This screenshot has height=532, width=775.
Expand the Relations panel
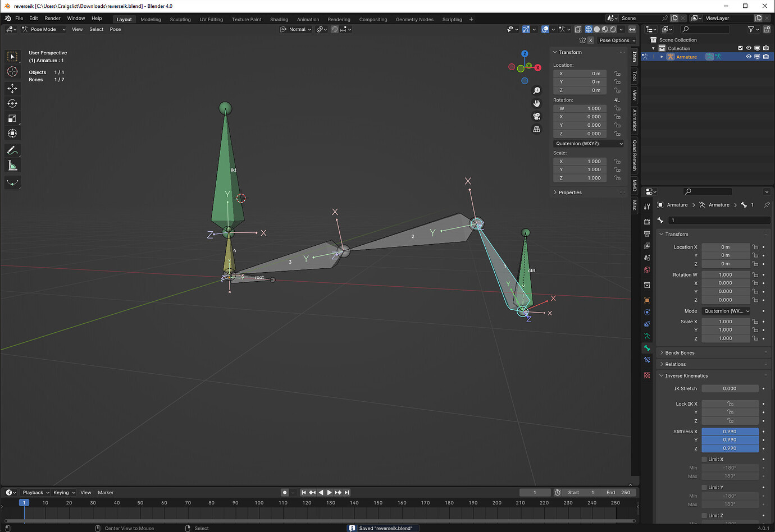675,364
